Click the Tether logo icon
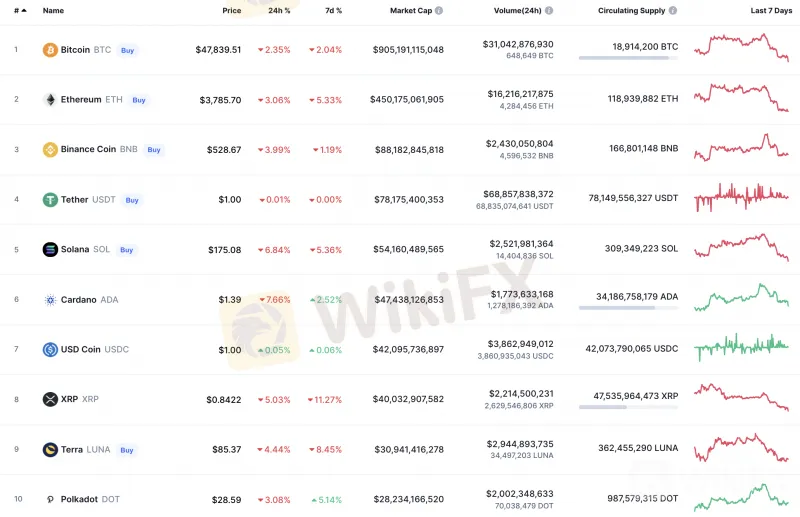This screenshot has height=517, width=800. pos(50,200)
